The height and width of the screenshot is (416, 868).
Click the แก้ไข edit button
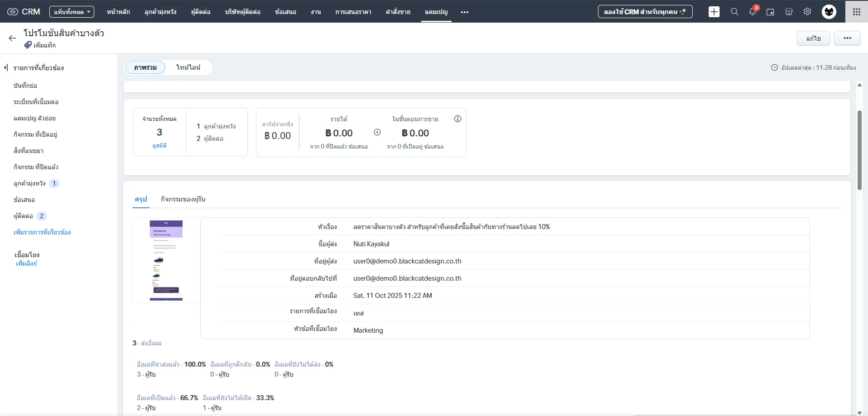click(814, 38)
